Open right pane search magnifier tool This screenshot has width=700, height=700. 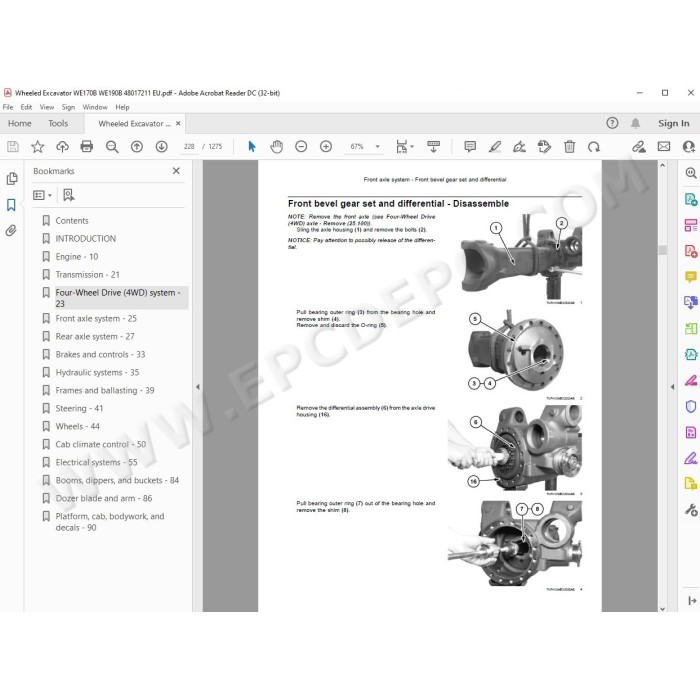691,173
